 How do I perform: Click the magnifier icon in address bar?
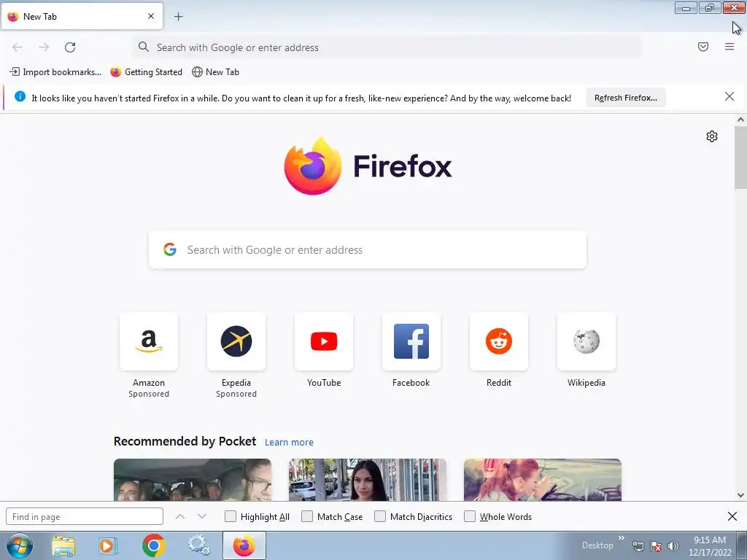144,47
